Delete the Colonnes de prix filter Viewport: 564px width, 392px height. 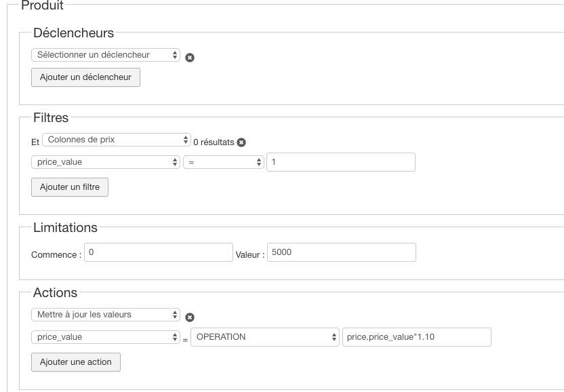point(241,142)
